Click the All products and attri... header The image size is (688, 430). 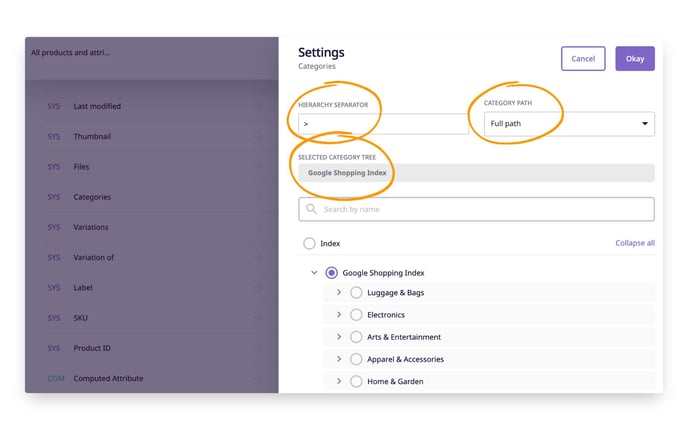click(71, 53)
